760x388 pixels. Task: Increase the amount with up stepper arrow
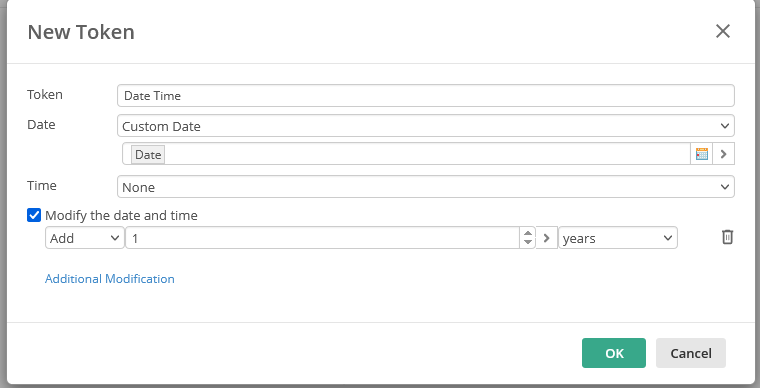coord(528,233)
